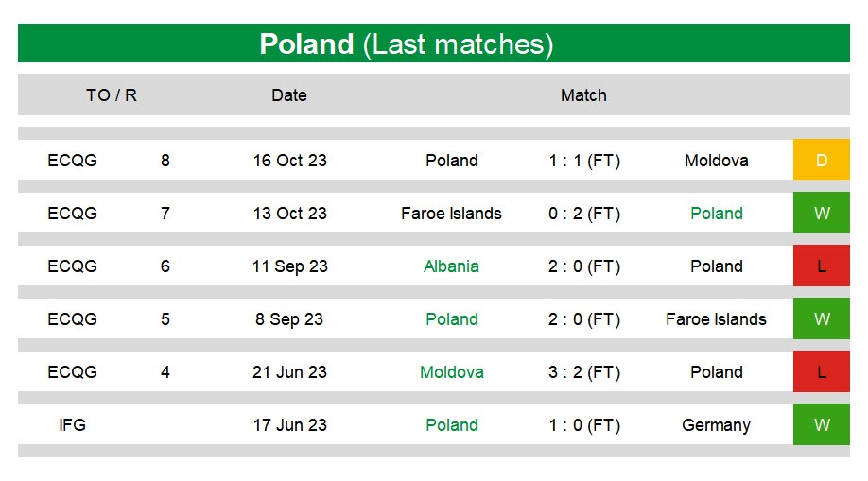
Task: Open the green Albania team link
Action: coord(451,266)
